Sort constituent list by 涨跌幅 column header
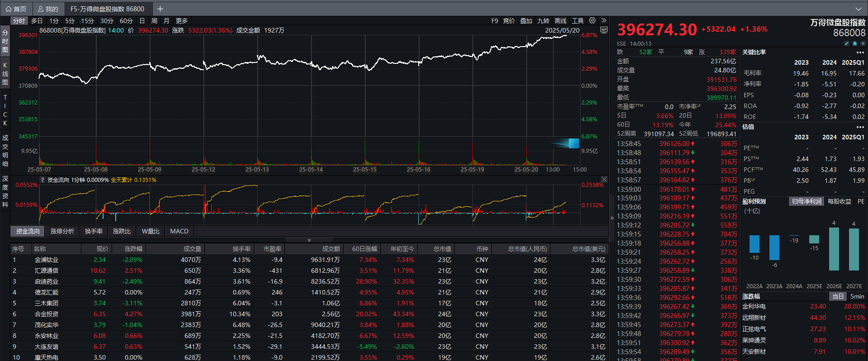 pyautogui.click(x=133, y=249)
